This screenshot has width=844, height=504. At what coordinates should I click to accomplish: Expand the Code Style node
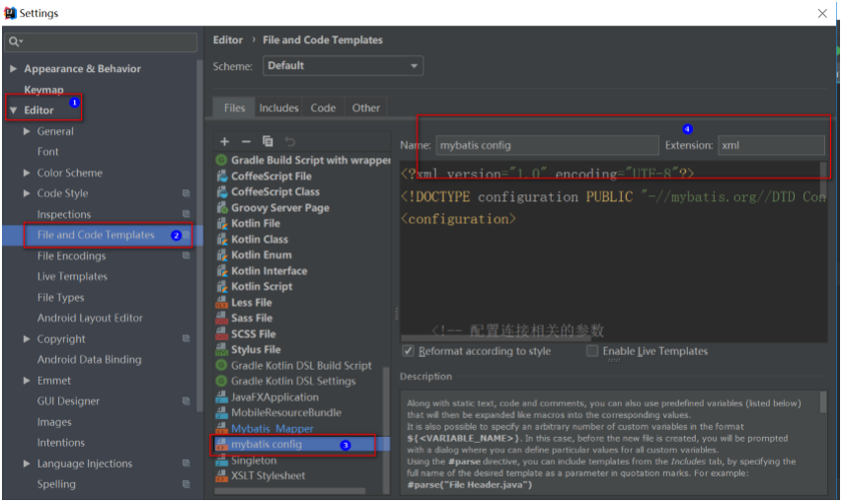click(x=27, y=193)
